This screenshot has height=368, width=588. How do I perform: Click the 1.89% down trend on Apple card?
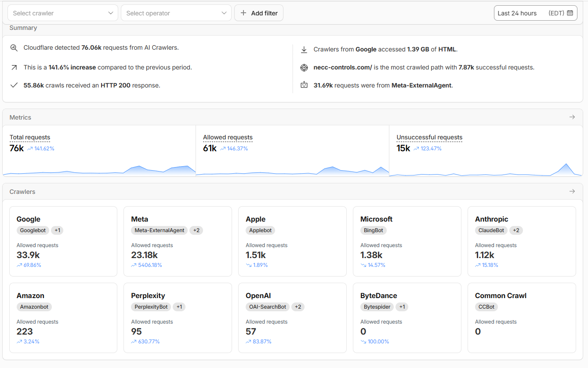click(x=257, y=265)
